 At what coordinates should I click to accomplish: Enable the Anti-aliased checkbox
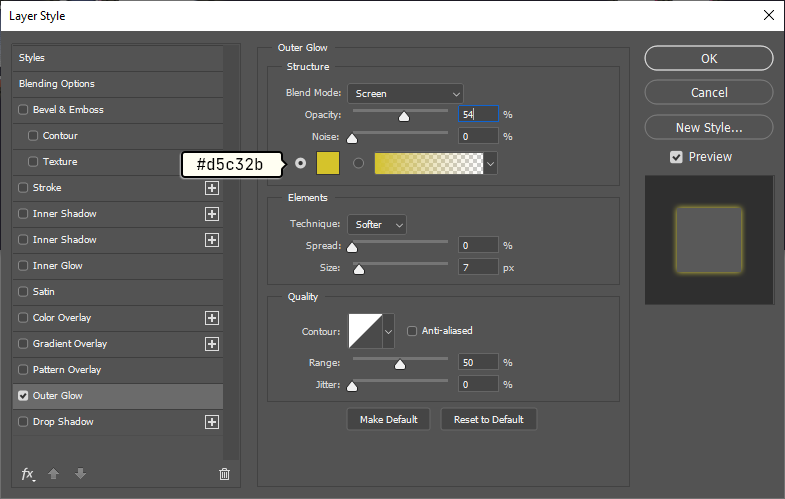pos(412,331)
